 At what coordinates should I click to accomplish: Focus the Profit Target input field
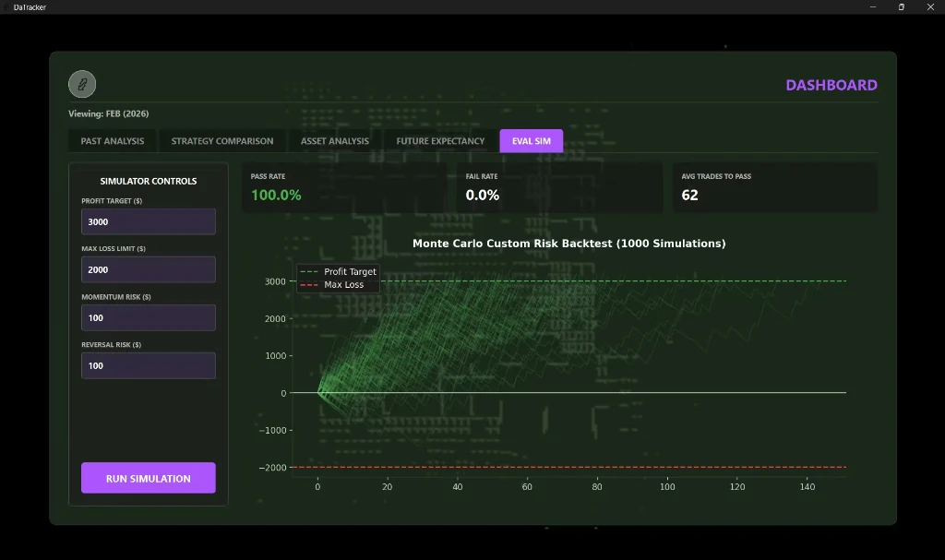(x=148, y=221)
